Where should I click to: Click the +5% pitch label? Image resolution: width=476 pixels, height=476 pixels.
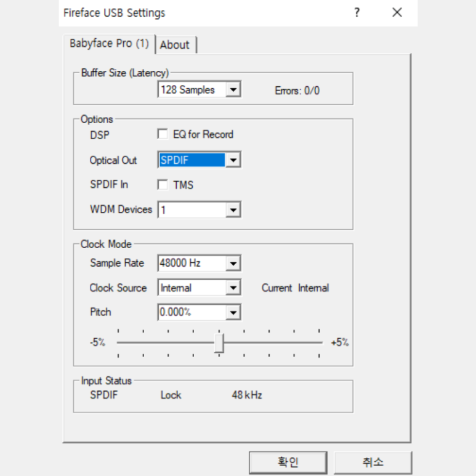click(x=340, y=342)
